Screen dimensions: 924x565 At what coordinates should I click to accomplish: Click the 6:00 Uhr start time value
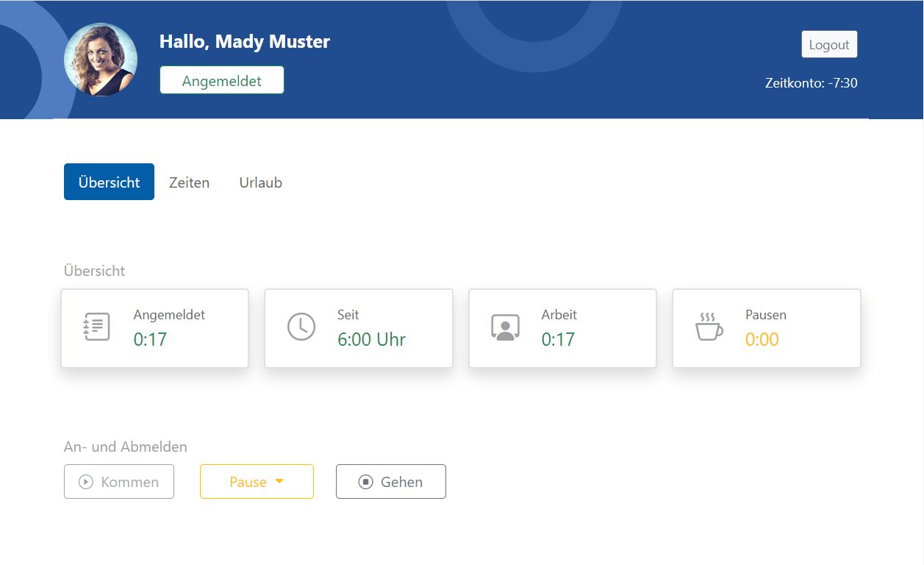point(371,339)
